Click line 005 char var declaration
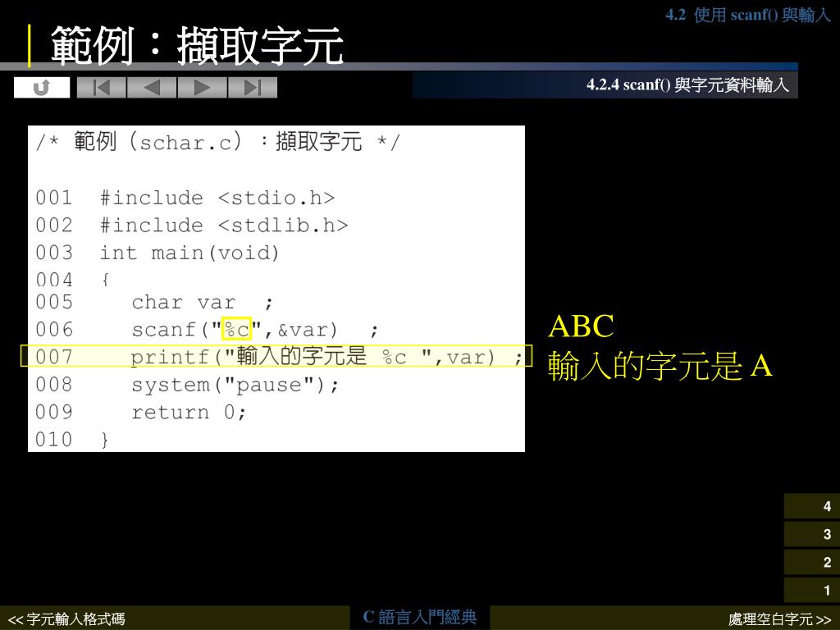Screen dimensions: 840x630 (154, 302)
